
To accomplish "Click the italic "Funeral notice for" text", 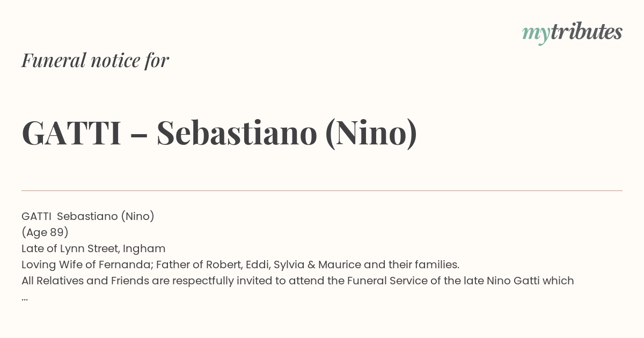I will (96, 61).
